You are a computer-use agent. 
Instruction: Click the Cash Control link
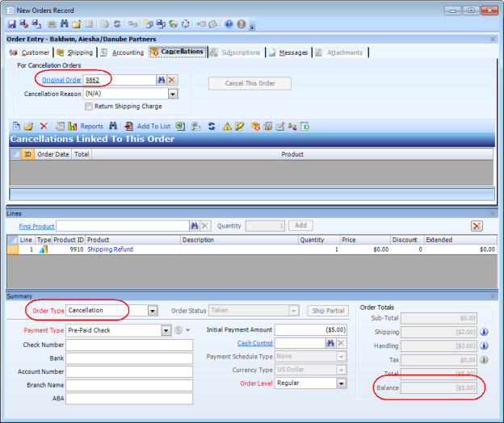[x=255, y=343]
